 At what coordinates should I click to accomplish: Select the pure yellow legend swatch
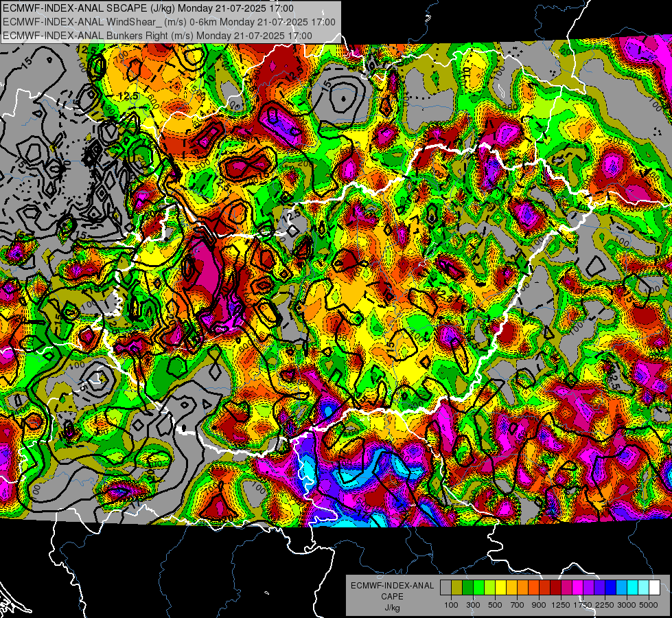pyautogui.click(x=500, y=588)
